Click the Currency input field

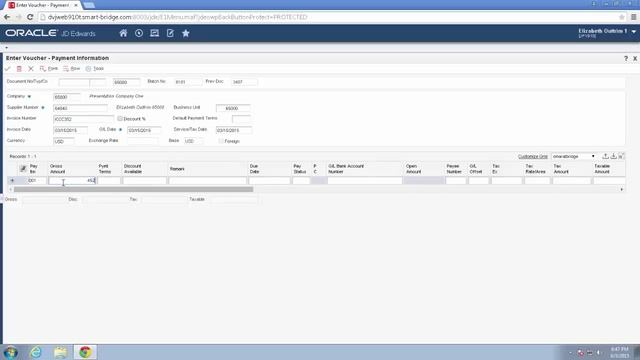pos(64,141)
